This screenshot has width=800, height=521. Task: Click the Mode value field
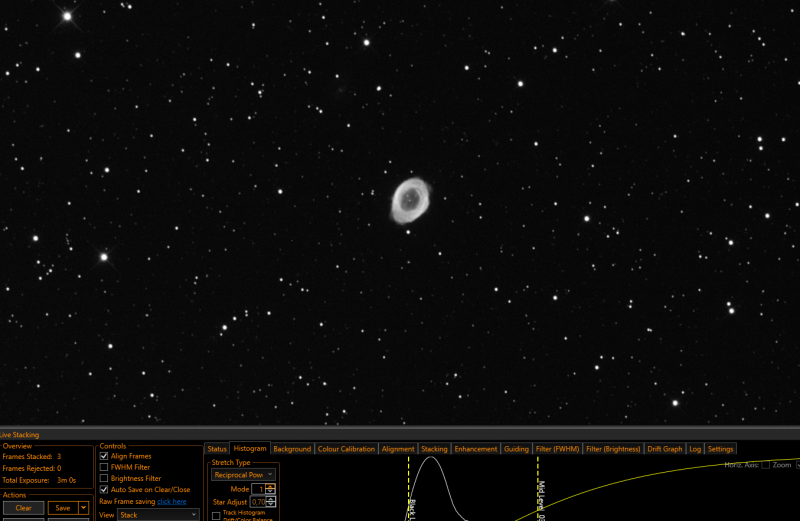point(258,489)
